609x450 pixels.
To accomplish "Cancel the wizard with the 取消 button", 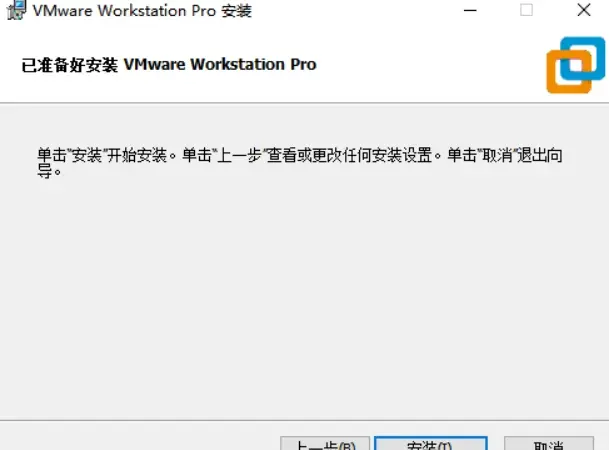I will [548, 444].
